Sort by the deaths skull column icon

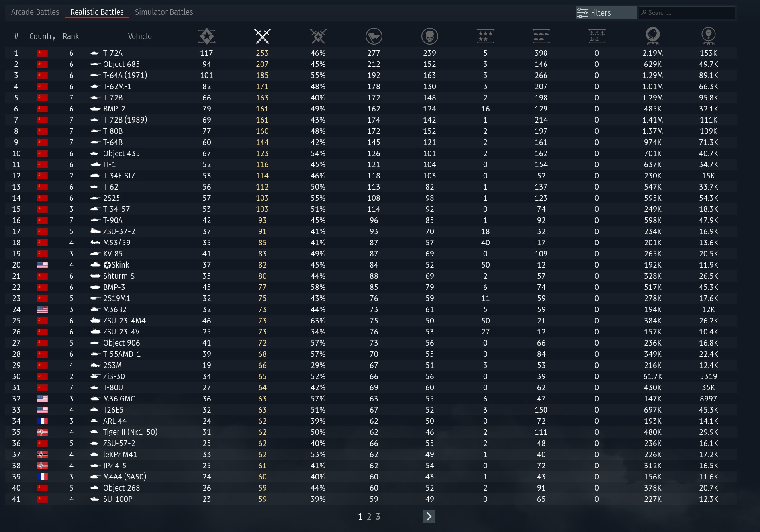pyautogui.click(x=429, y=36)
